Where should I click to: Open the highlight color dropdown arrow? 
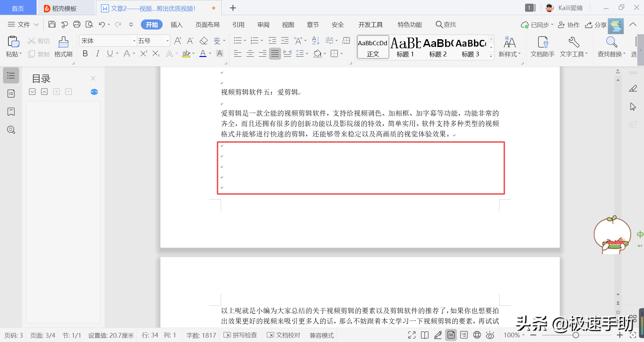pyautogui.click(x=193, y=53)
